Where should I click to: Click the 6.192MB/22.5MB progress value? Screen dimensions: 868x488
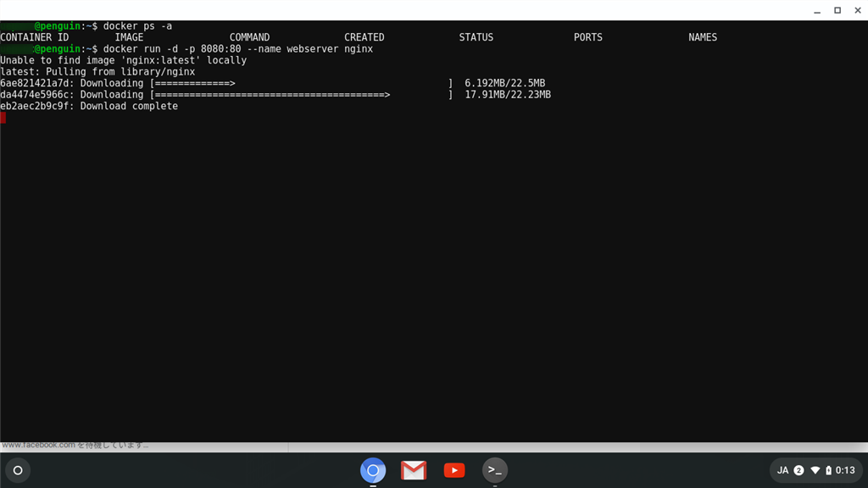(x=505, y=83)
